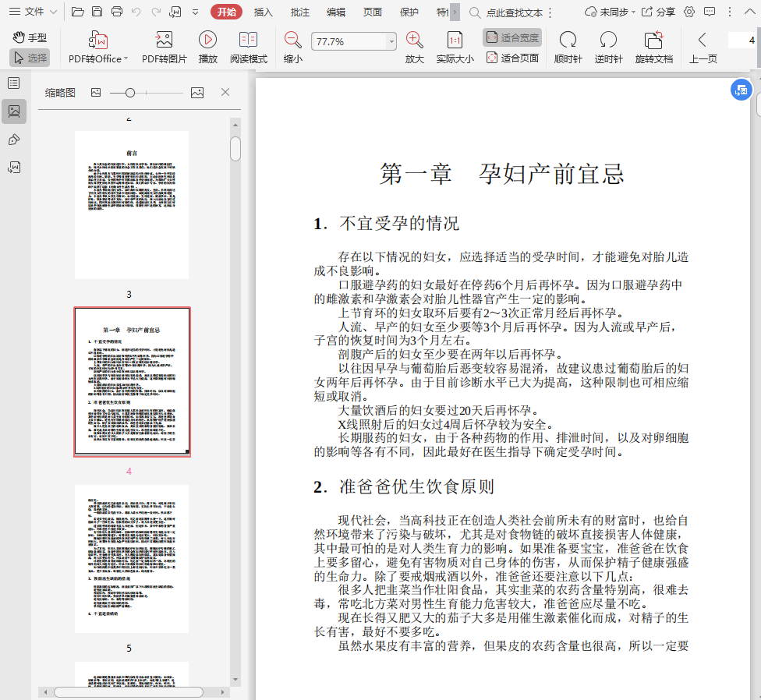
Task: Click PDF转Office converter
Action: [98, 47]
